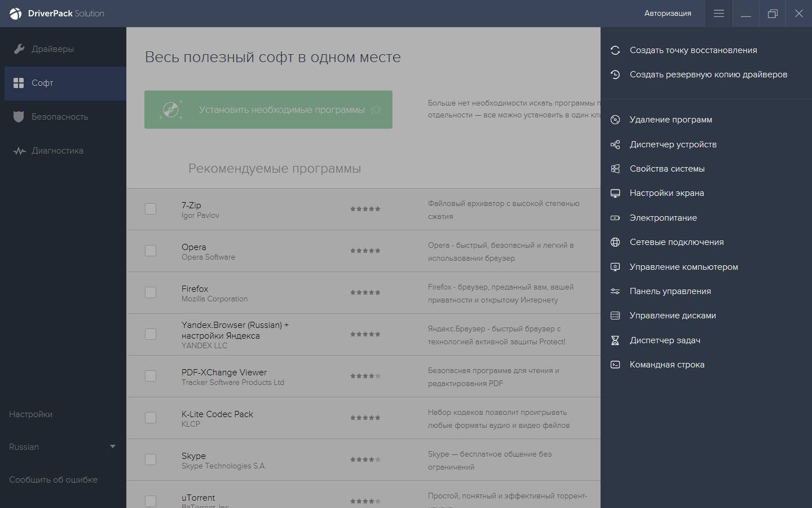812x508 pixels.
Task: Click the Электропитание battery icon
Action: point(615,218)
